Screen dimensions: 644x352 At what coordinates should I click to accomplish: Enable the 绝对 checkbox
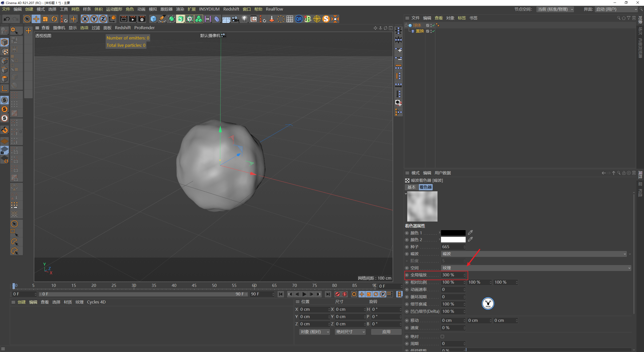coord(442,336)
